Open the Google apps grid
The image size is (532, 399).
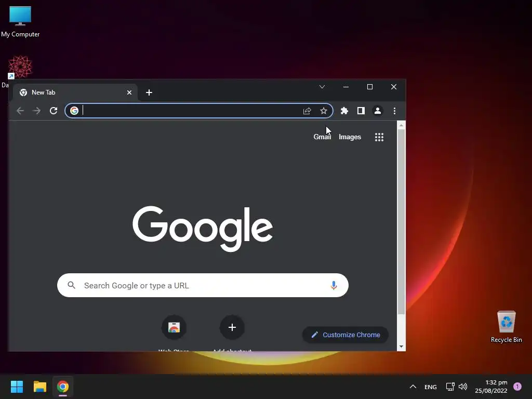point(379,137)
